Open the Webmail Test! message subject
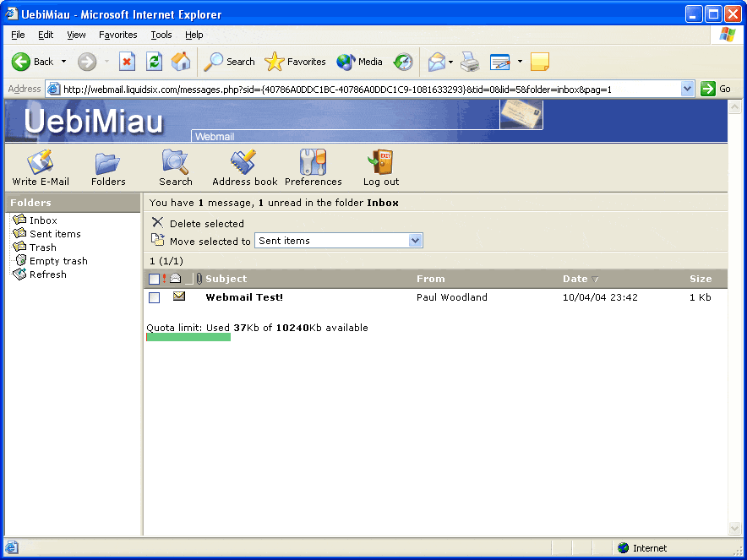This screenshot has height=560, width=747. [244, 297]
